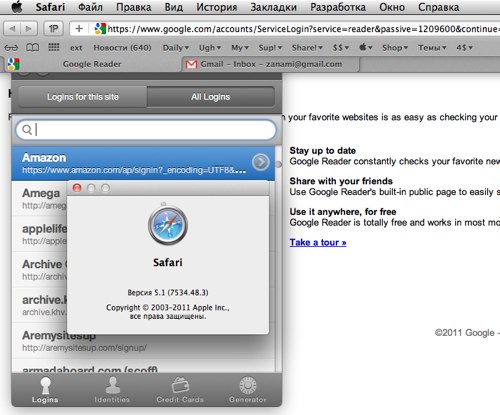Image resolution: width=500 pixels, height=415 pixels.
Task: Select All Logins toggle
Action: (211, 97)
